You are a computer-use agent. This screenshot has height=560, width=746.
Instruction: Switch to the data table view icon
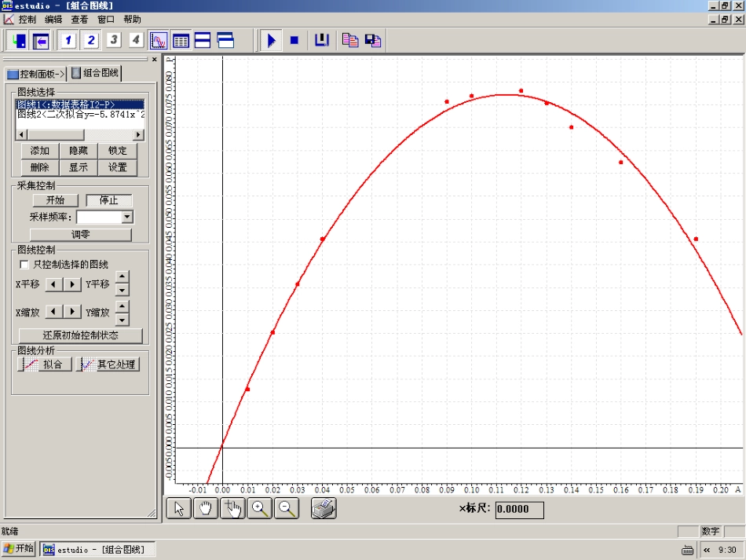(181, 41)
